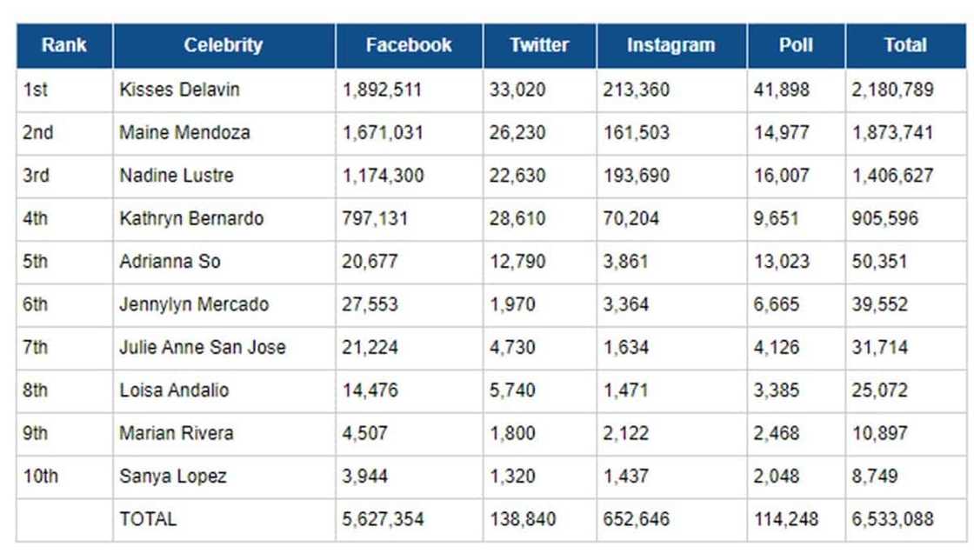Click the Sanya Lopez name cell
The width and height of the screenshot is (974, 560).
click(x=173, y=477)
